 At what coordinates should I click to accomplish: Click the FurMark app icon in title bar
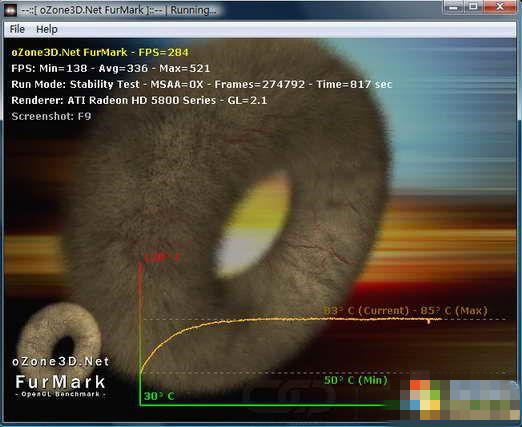tap(11, 10)
